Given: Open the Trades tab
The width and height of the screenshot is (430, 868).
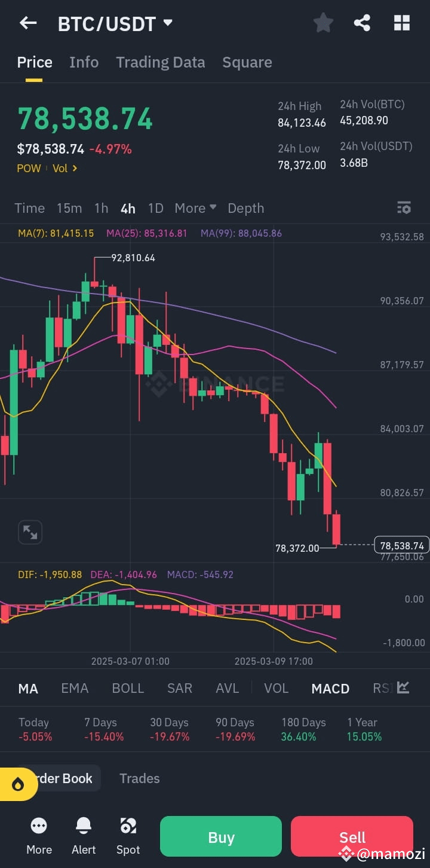Looking at the screenshot, I should pos(139,778).
